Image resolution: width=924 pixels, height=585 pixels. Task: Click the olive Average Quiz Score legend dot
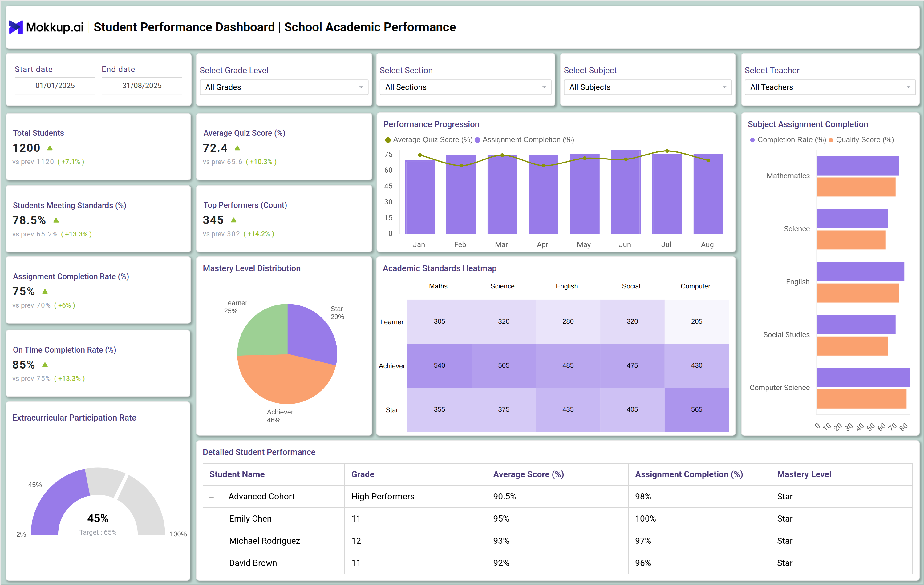pos(388,140)
